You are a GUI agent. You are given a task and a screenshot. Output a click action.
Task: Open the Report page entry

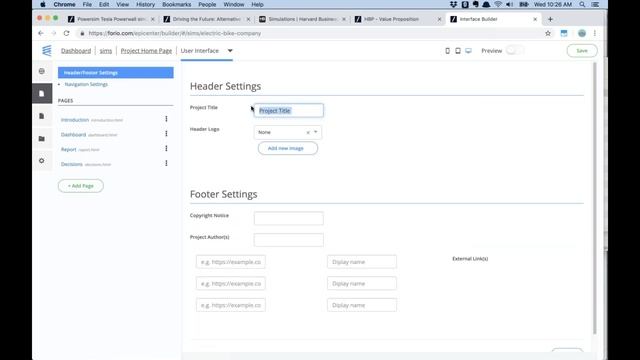point(69,149)
